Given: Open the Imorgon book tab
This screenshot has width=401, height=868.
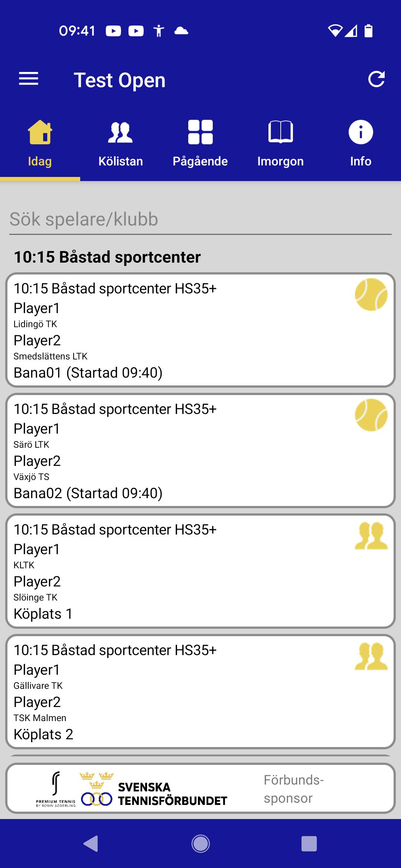Looking at the screenshot, I should (x=281, y=144).
